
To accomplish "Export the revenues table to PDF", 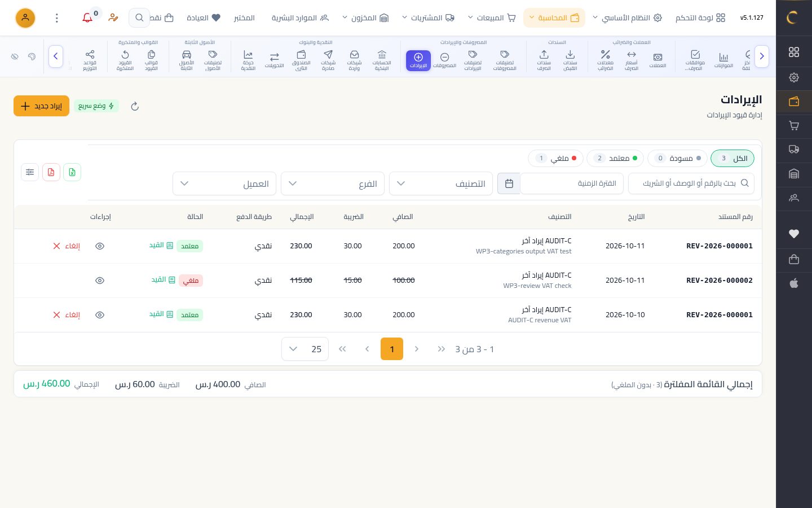I will 51,172.
